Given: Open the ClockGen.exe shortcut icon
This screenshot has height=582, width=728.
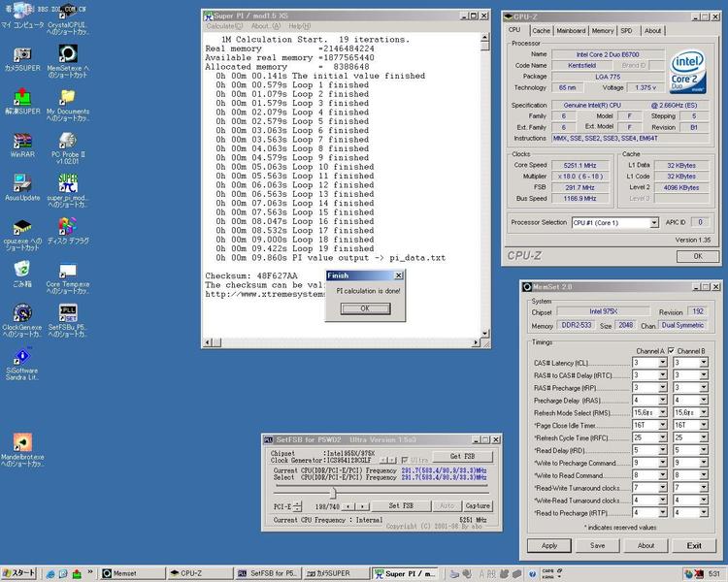Looking at the screenshot, I should point(22,320).
